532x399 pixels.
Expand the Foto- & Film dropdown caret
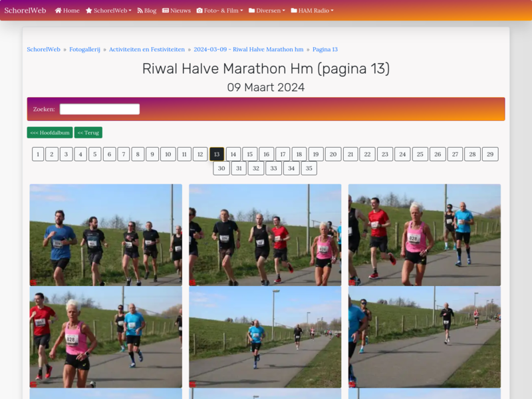241,11
